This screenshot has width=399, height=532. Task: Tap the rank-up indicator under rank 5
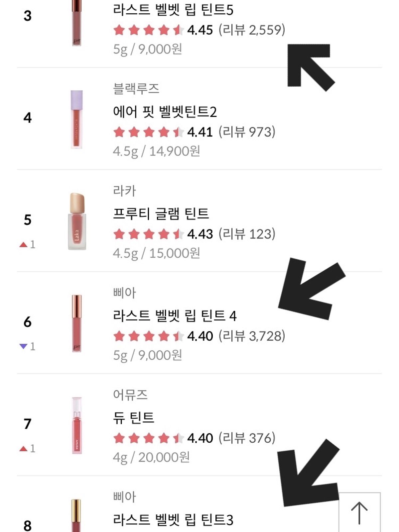(27, 245)
